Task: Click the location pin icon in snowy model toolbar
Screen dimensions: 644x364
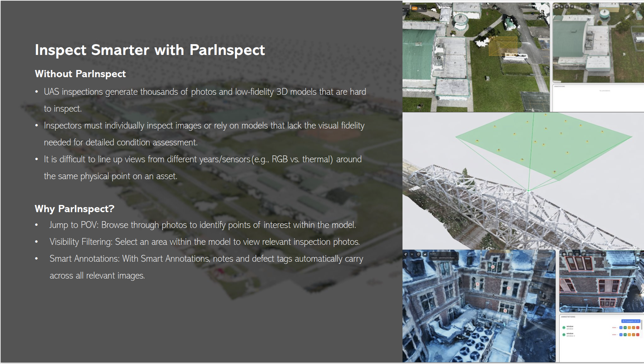Action: pos(418,254)
